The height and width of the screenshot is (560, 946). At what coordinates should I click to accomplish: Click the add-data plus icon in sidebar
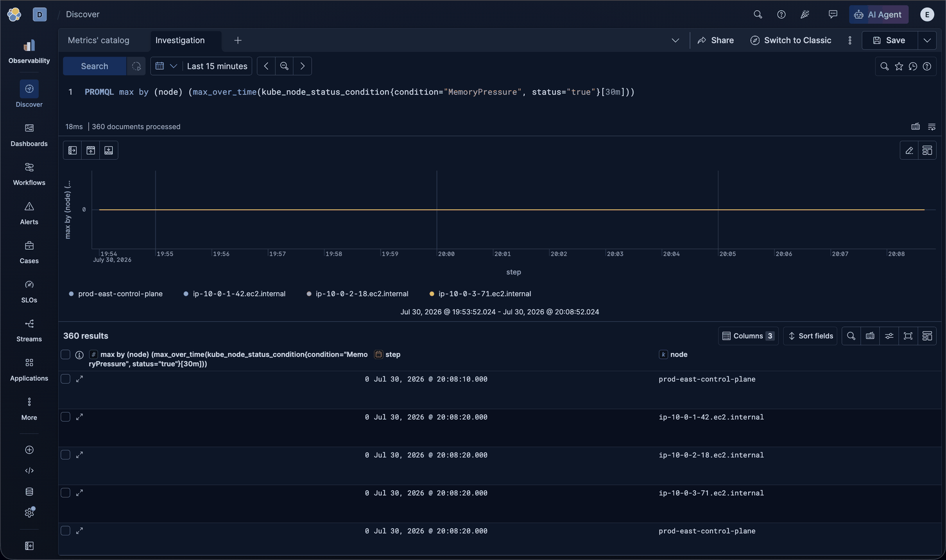[x=29, y=450]
